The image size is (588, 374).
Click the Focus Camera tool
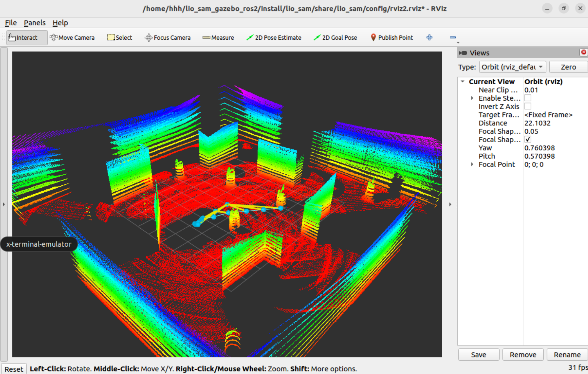click(x=168, y=38)
